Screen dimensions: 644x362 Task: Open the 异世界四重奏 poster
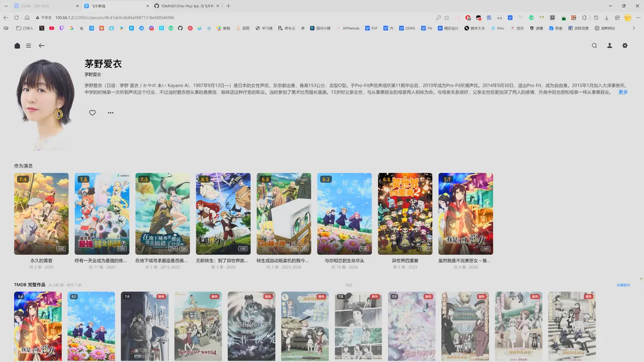click(405, 214)
